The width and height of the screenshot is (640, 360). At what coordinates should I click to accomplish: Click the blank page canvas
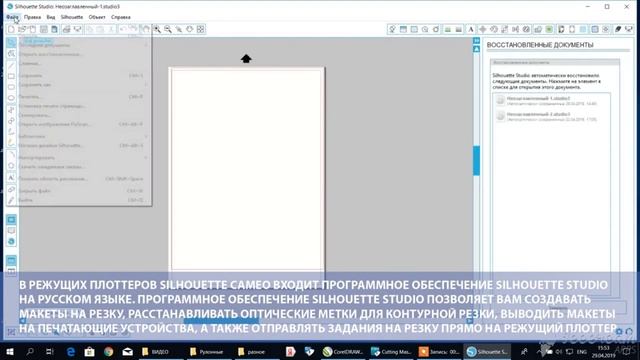[x=247, y=169]
